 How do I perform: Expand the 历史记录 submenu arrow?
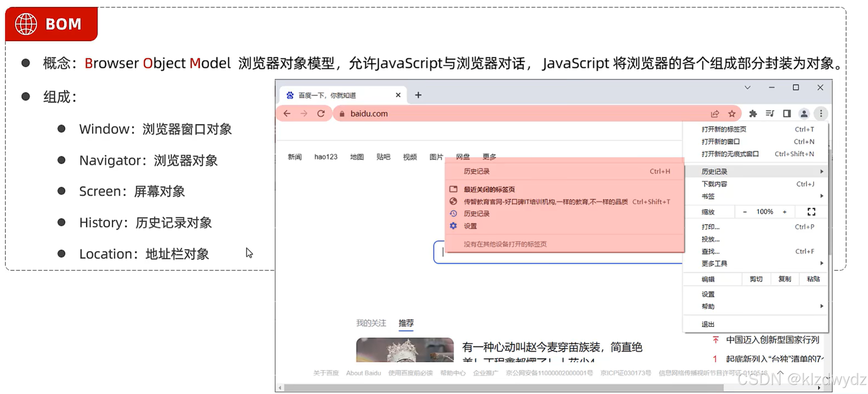821,171
